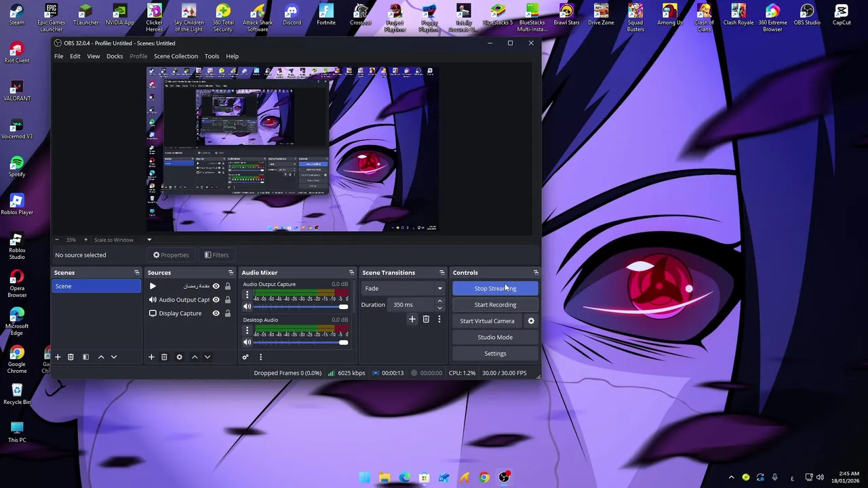Hide the Display Capture source
868x488 pixels.
[216, 313]
